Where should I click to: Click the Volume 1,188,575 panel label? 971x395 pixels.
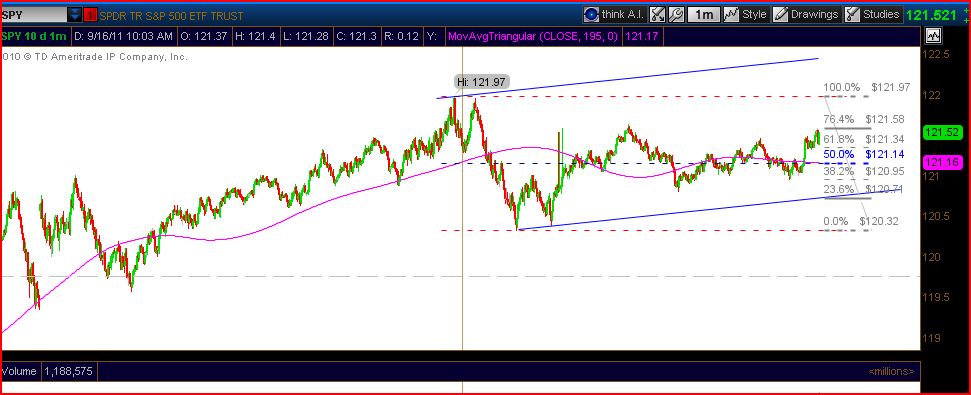[x=48, y=371]
